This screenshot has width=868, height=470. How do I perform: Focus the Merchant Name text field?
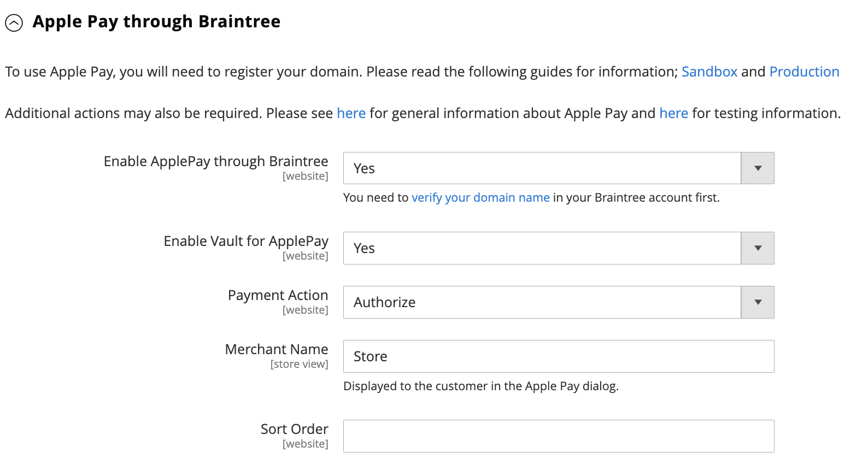[x=558, y=356]
